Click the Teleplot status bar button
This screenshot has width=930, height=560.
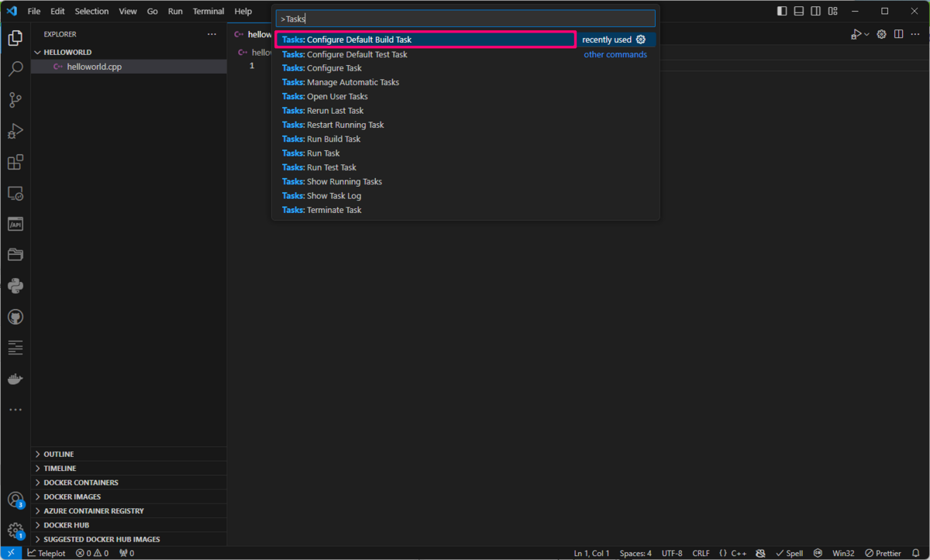tap(47, 553)
